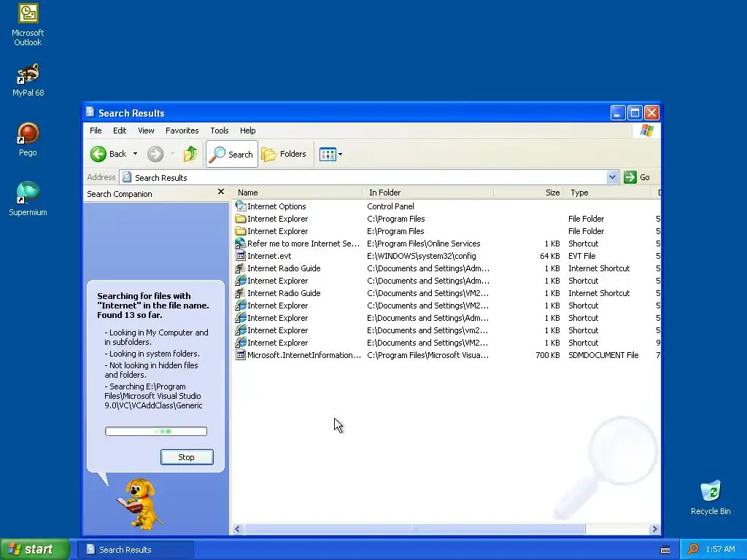
Task: Open the Tools menu
Action: [219, 131]
